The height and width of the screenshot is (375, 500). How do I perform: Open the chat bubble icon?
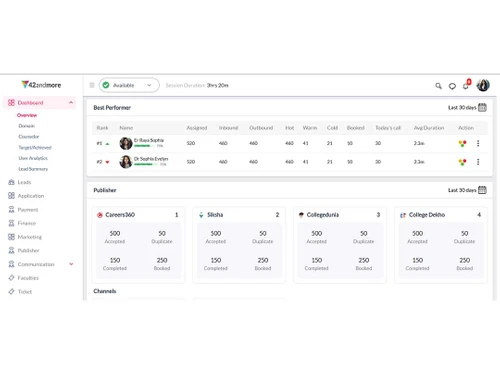point(452,86)
